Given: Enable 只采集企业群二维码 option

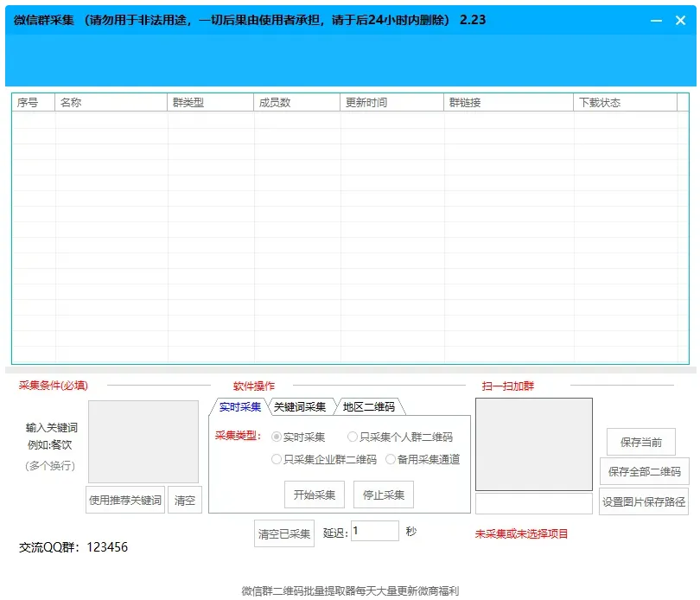Looking at the screenshot, I should 277,459.
